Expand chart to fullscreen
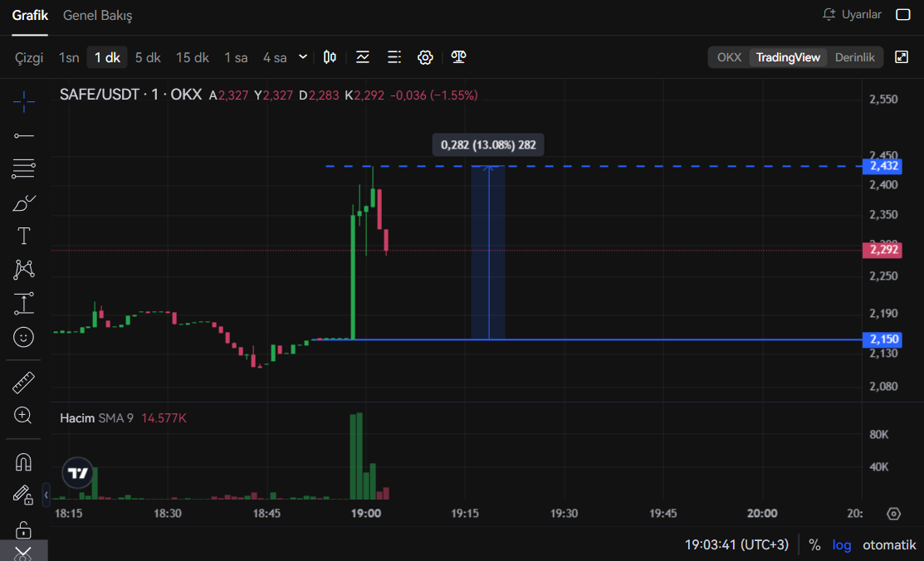 click(902, 57)
